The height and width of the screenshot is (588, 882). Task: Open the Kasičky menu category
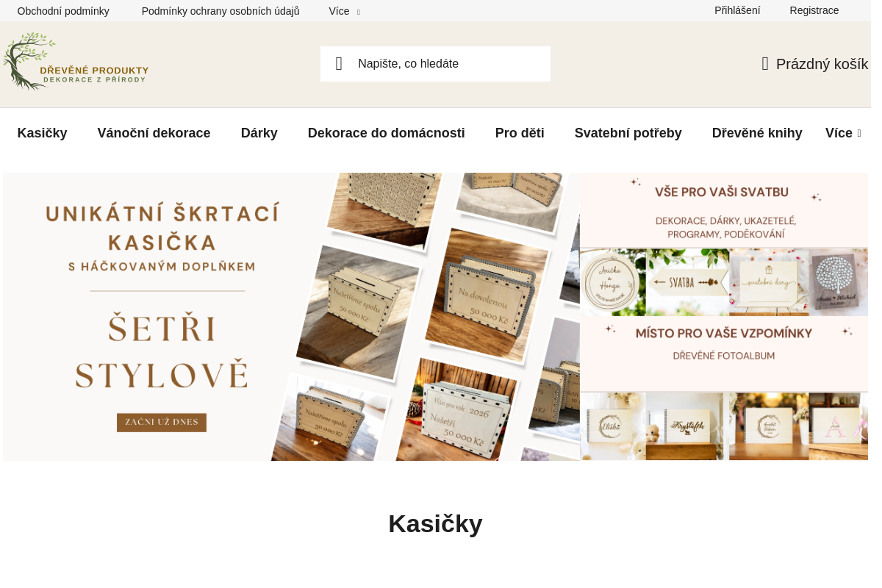43,133
